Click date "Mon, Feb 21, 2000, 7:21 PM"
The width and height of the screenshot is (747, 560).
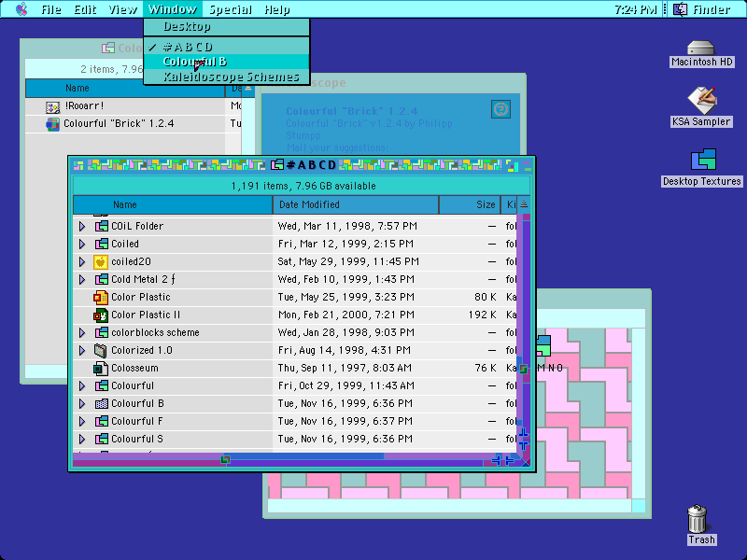(x=347, y=315)
